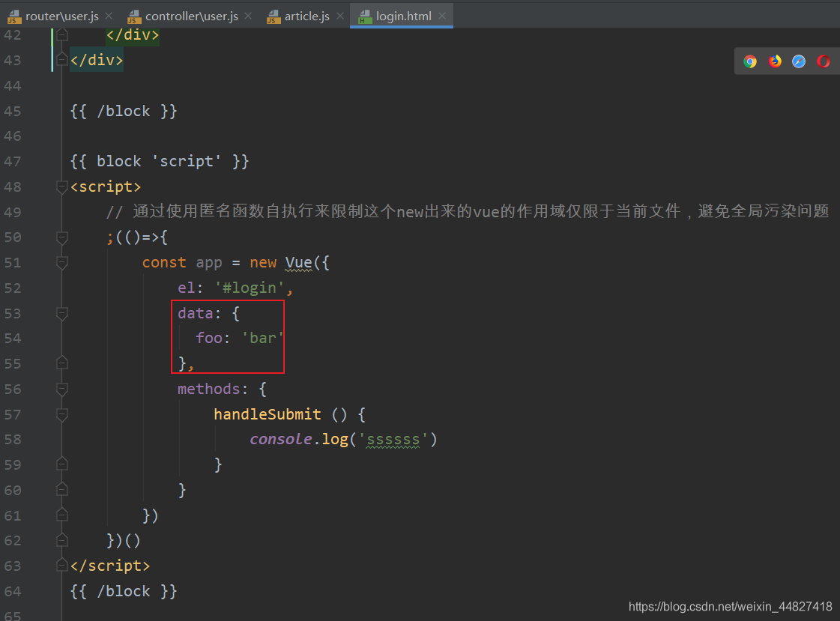Click the '#login' selector string
Screen dimensions: 840x621
pyautogui.click(x=250, y=288)
